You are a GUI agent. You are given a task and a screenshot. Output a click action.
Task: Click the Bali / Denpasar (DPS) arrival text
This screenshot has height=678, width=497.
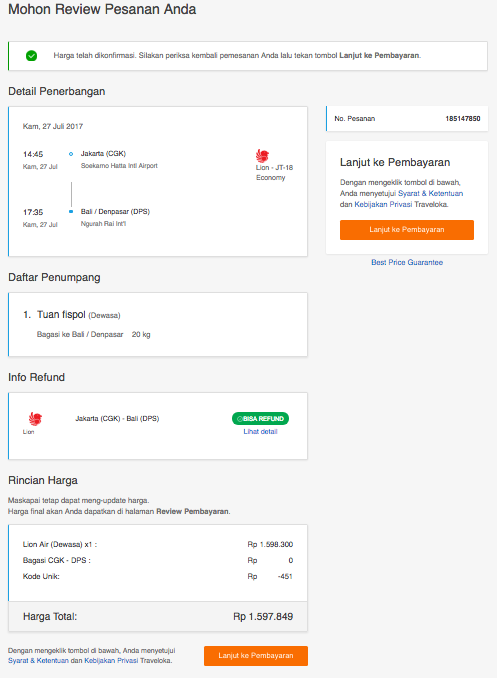point(115,211)
